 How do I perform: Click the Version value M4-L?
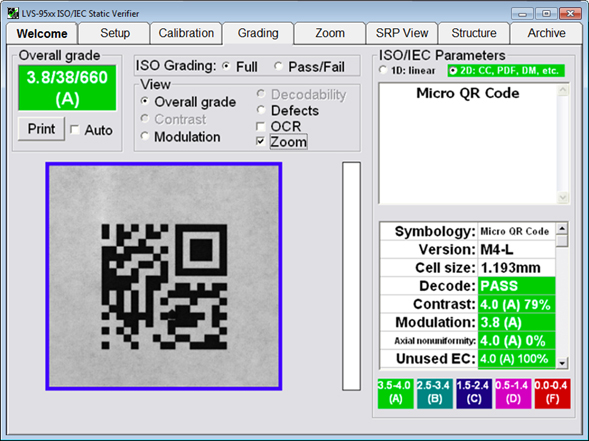click(517, 249)
